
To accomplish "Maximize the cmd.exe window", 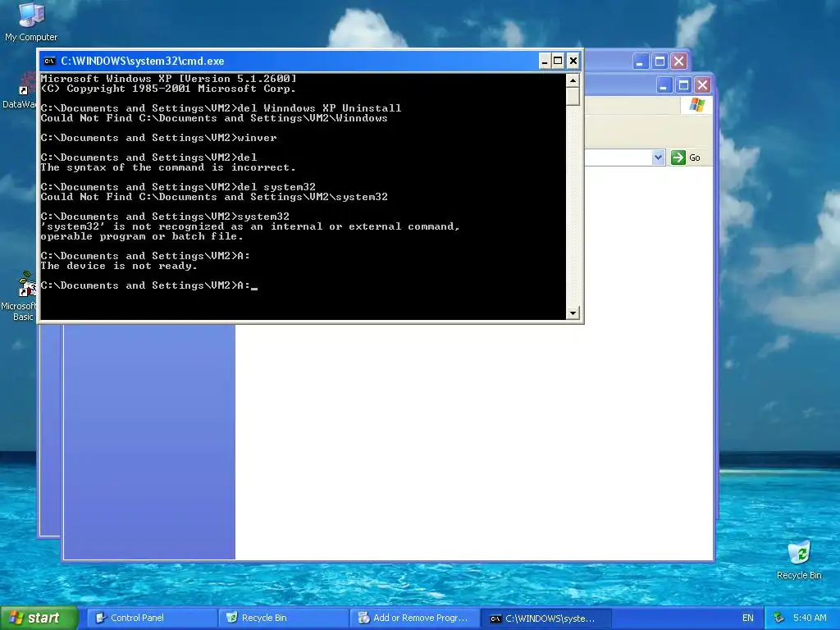I will click(x=558, y=61).
